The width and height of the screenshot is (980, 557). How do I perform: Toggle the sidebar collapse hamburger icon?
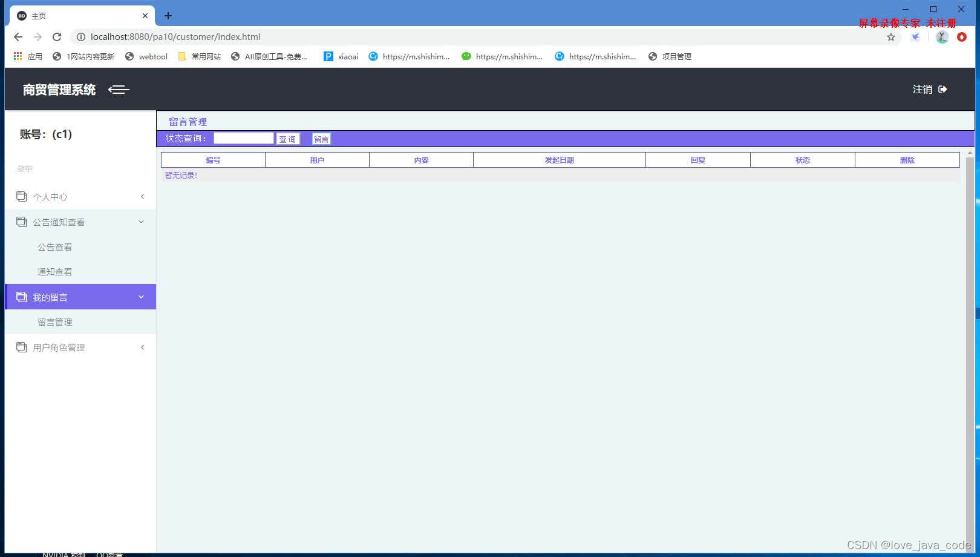click(119, 90)
